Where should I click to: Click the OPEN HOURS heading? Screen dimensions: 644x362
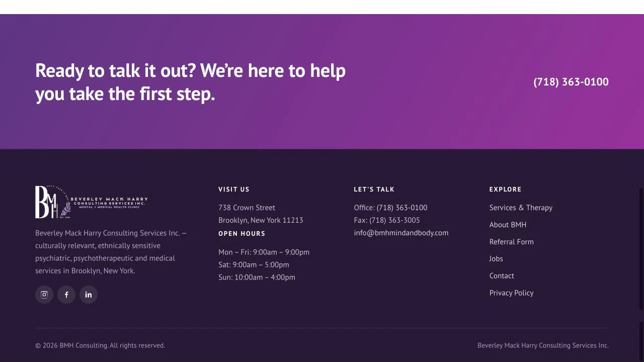(242, 234)
